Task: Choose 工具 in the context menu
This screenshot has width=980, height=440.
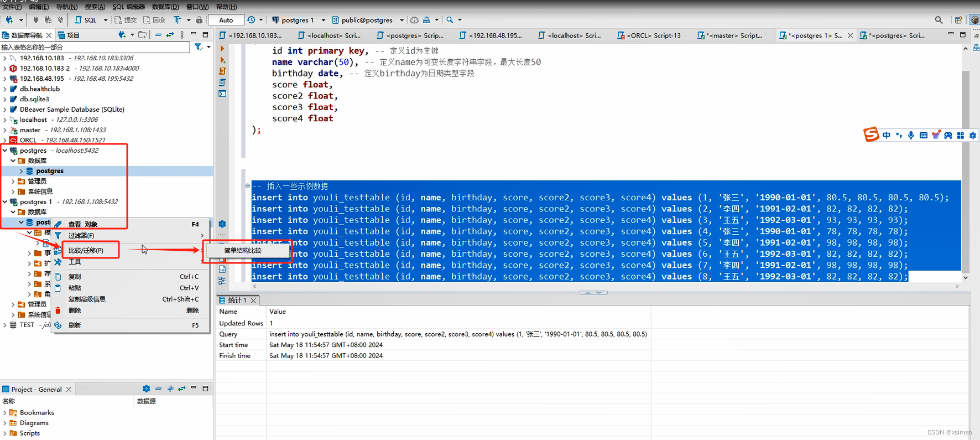Action: [131, 262]
